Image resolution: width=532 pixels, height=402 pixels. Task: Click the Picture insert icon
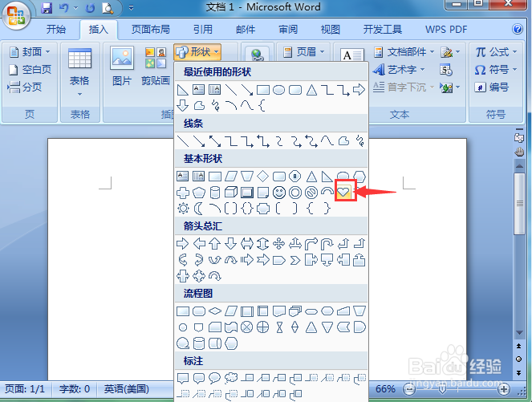122,67
